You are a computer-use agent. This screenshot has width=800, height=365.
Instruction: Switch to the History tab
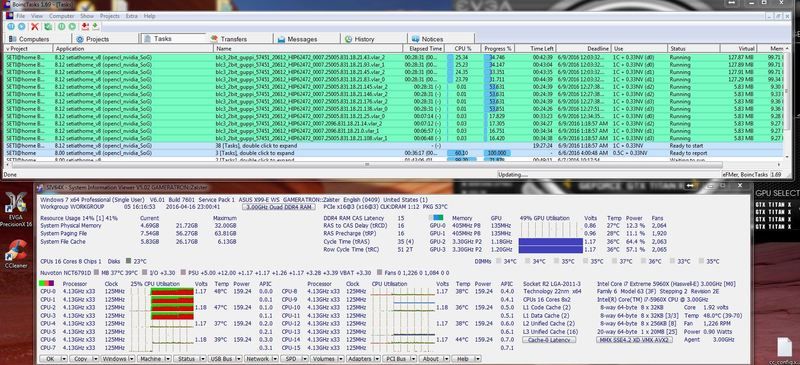point(374,39)
